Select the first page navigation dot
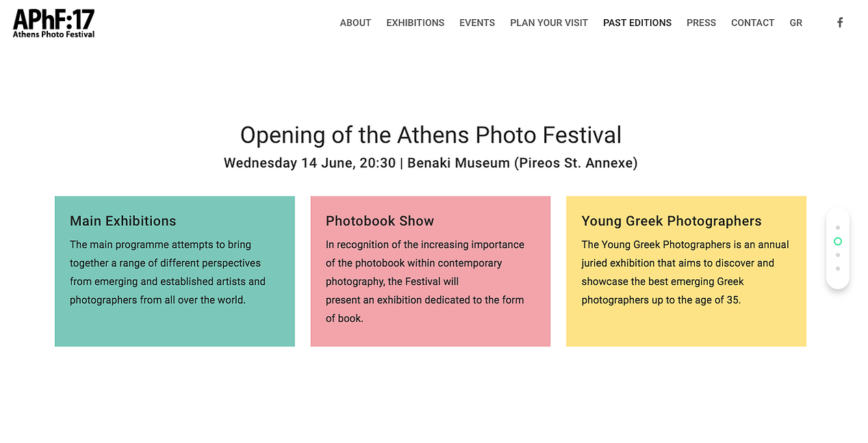868x443 pixels. [x=838, y=227]
